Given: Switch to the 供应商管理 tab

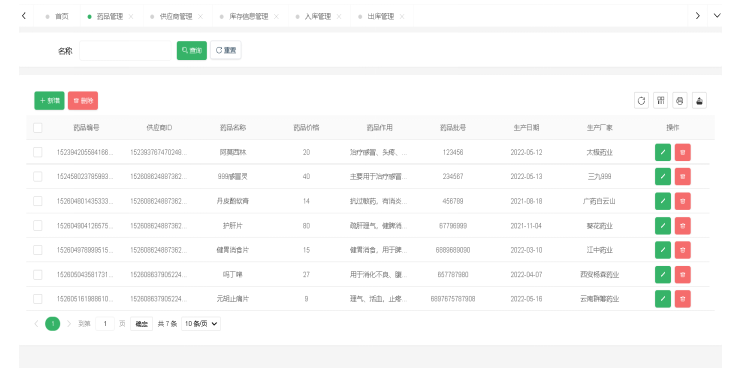Looking at the screenshot, I should click(176, 17).
